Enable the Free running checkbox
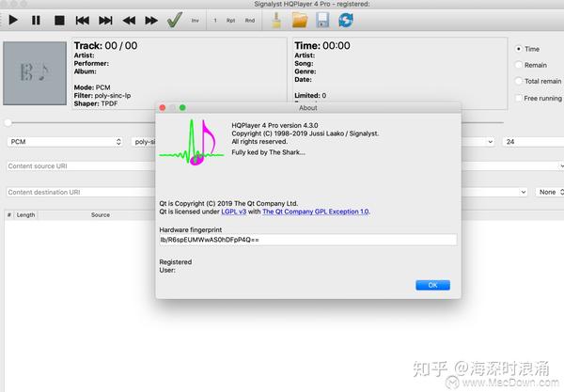The width and height of the screenshot is (564, 392). 518,98
